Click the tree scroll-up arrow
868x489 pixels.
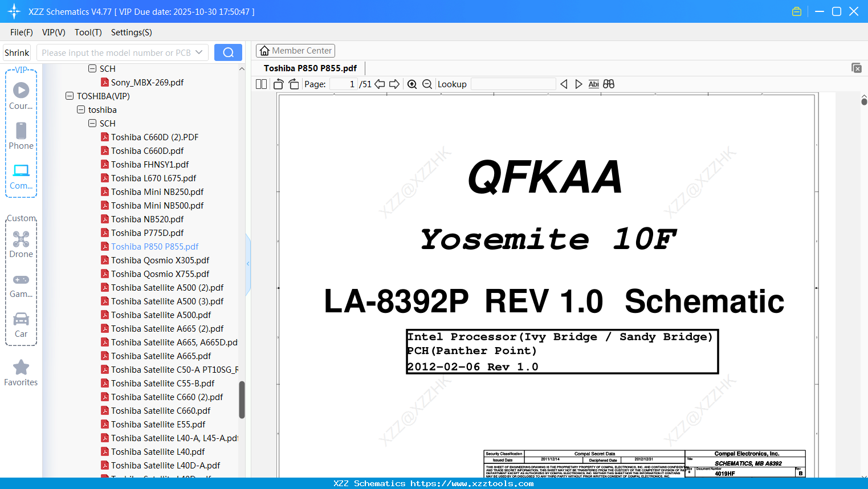[x=242, y=69]
